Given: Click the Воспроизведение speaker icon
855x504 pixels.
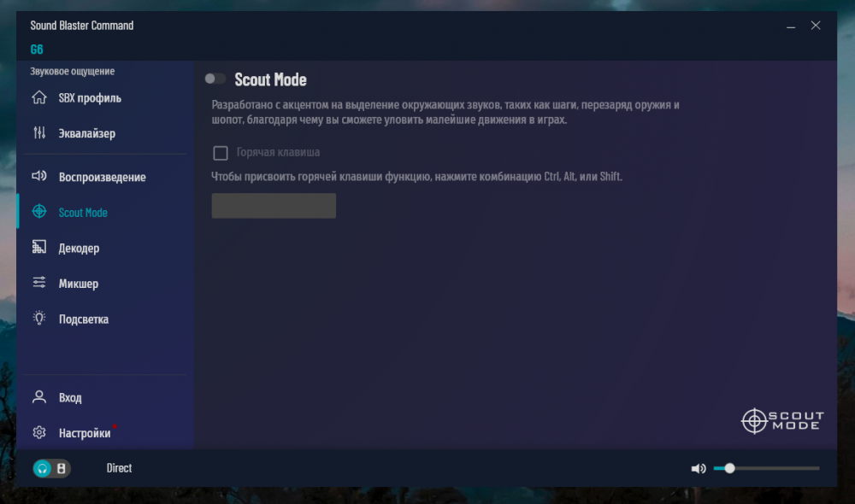Looking at the screenshot, I should pyautogui.click(x=39, y=177).
